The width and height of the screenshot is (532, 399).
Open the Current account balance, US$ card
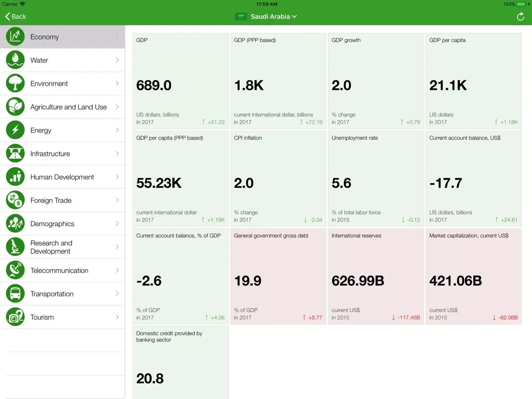[473, 178]
